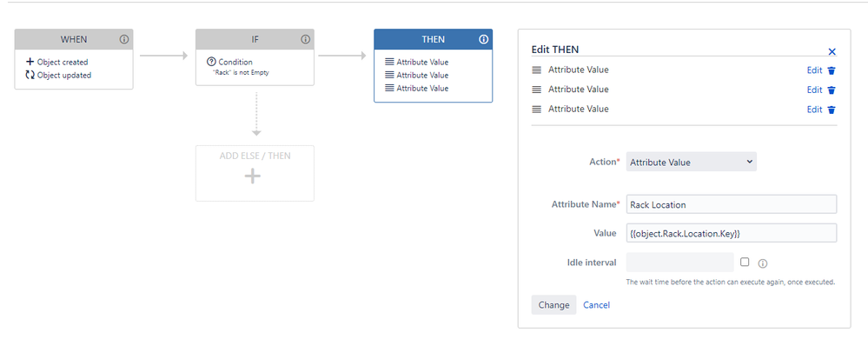Close the Edit THEN panel
Viewport: 868px width, 346px height.
point(832,51)
